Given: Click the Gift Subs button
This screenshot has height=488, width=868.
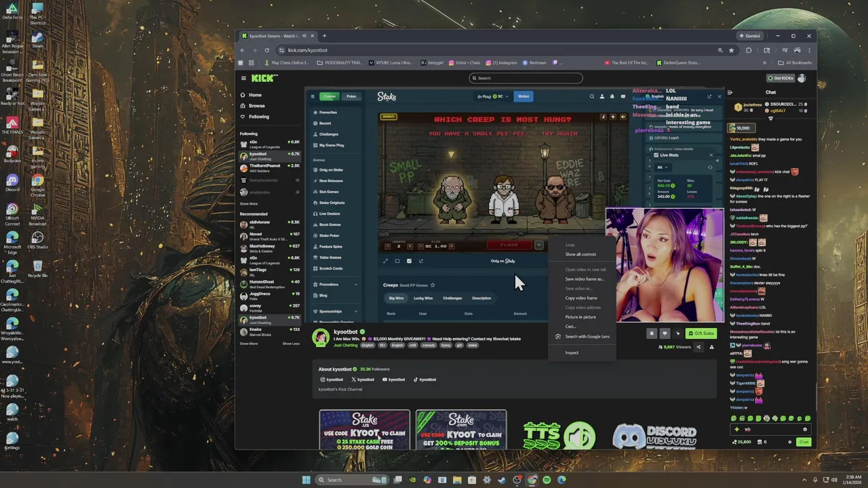Looking at the screenshot, I should point(701,333).
